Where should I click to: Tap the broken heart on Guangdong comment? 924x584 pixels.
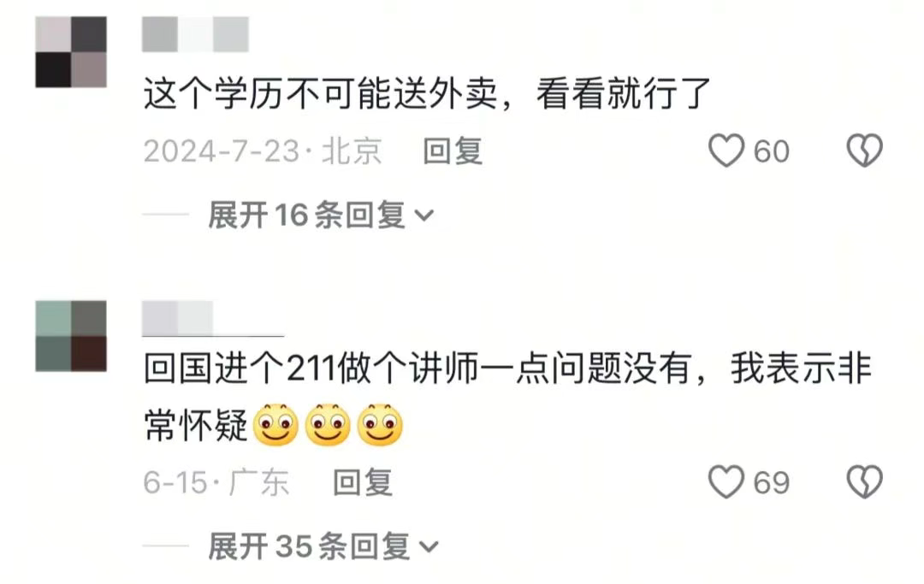click(864, 482)
